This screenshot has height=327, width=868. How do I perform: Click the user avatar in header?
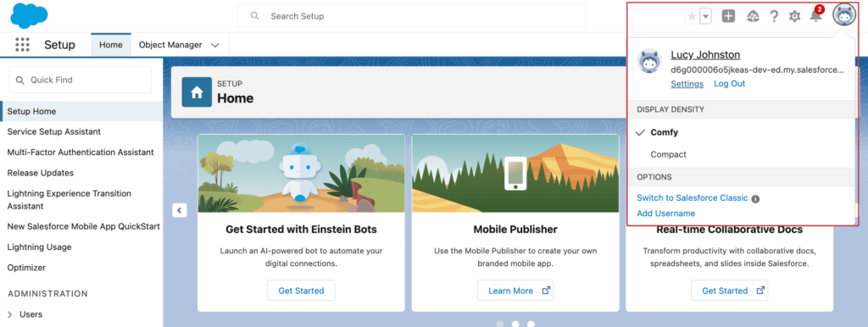point(844,15)
